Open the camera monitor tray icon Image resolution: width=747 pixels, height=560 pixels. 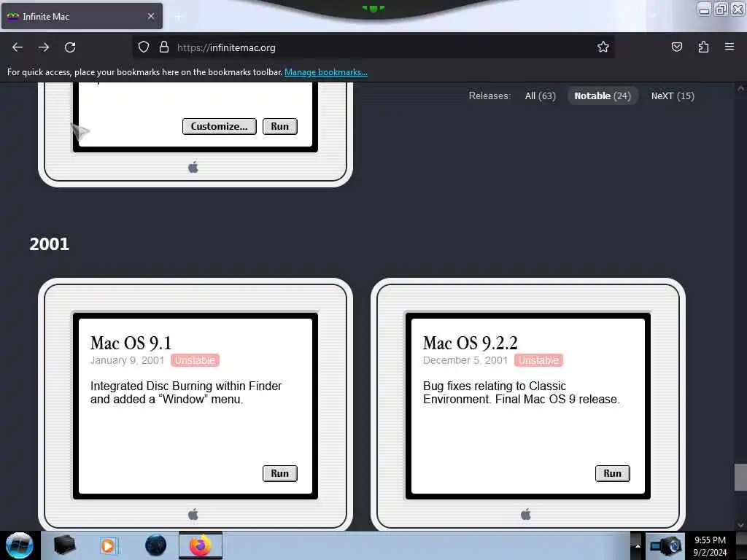(x=665, y=546)
